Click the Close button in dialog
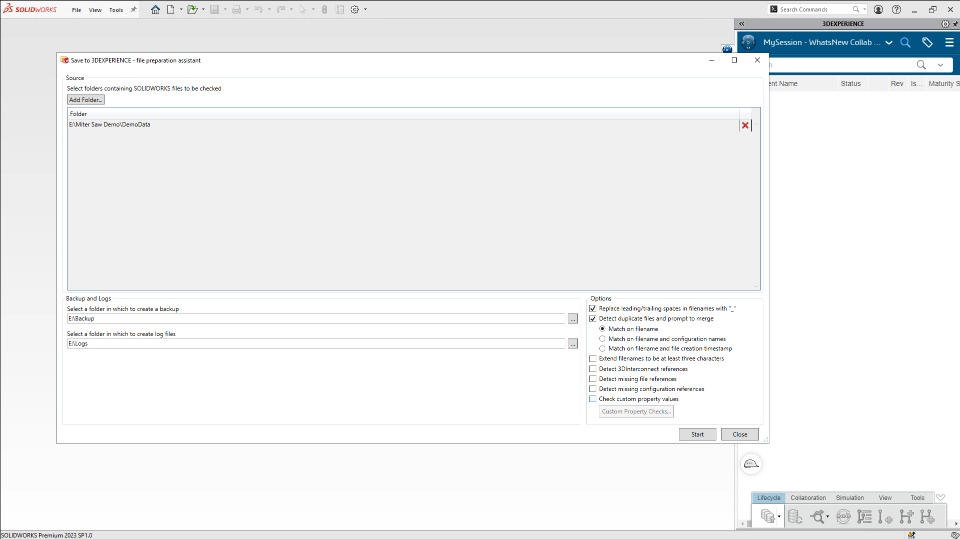 [740, 434]
